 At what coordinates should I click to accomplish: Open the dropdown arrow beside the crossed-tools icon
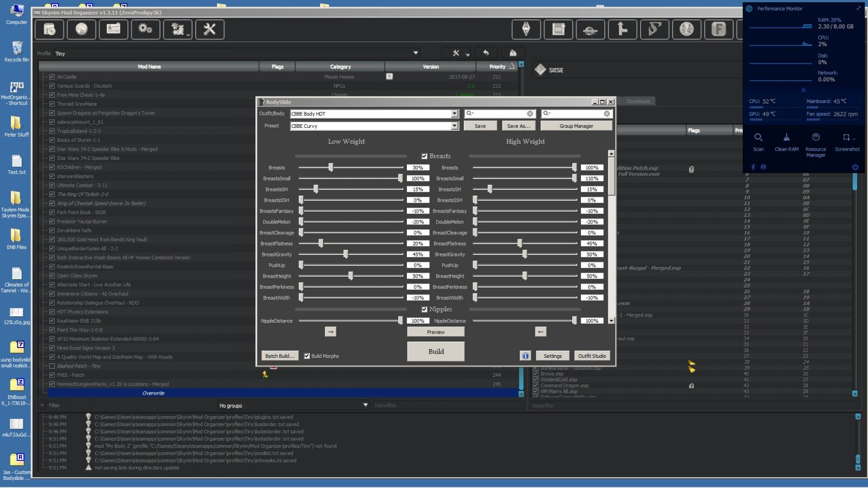pos(467,55)
